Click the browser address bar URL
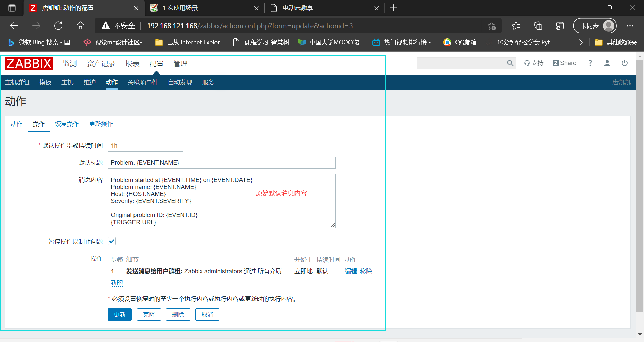The image size is (644, 342). [x=250, y=26]
